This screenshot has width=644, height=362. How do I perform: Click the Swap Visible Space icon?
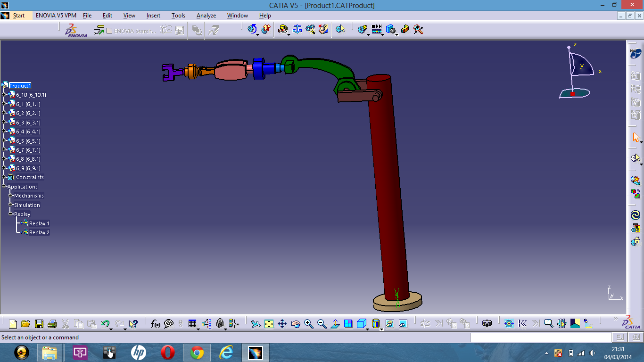pyautogui.click(x=403, y=324)
